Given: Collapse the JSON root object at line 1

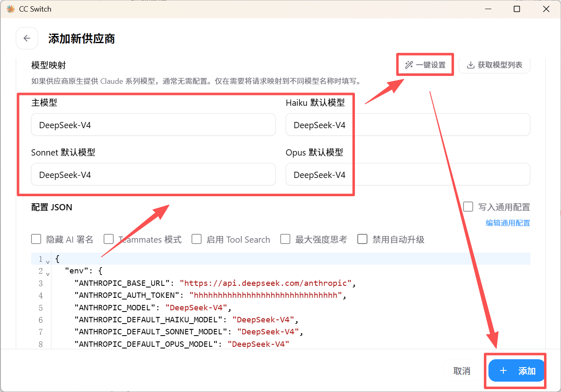Looking at the screenshot, I should (x=48, y=261).
